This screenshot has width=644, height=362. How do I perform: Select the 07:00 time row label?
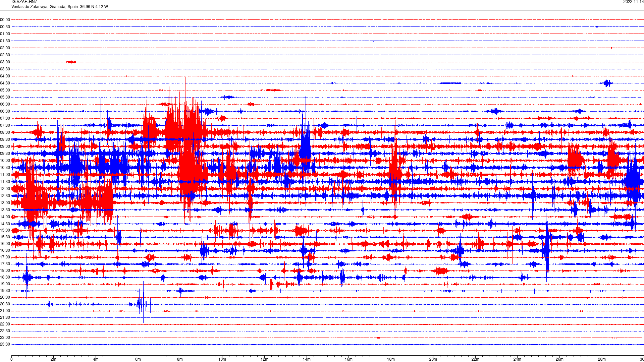[5, 118]
